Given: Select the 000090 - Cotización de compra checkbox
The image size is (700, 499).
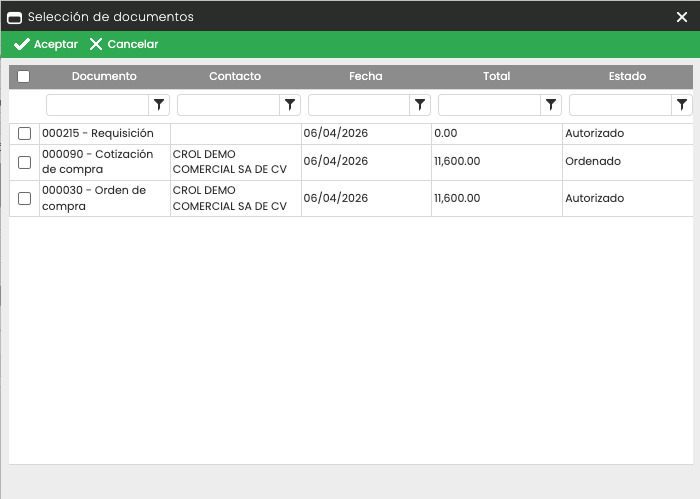Looking at the screenshot, I should 25,162.
